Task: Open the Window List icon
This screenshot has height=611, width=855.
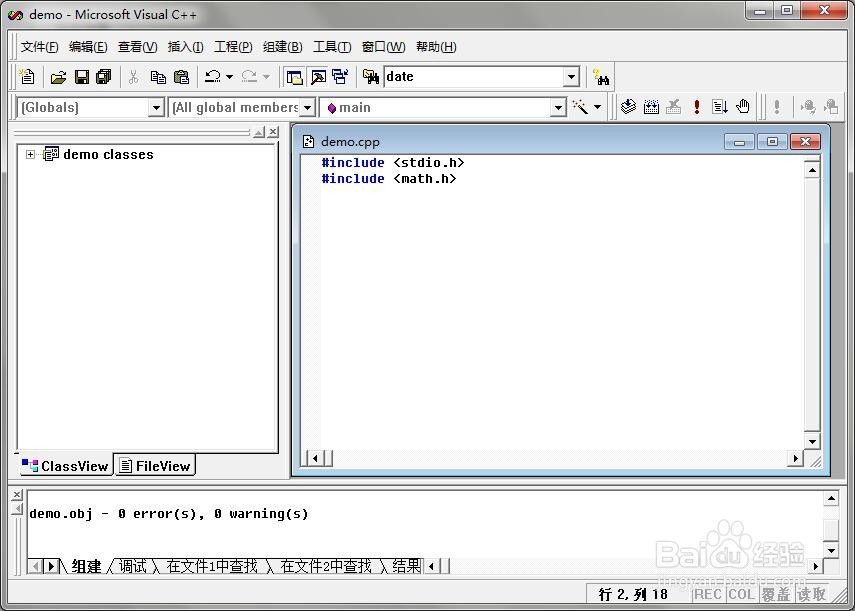Action: (x=341, y=77)
